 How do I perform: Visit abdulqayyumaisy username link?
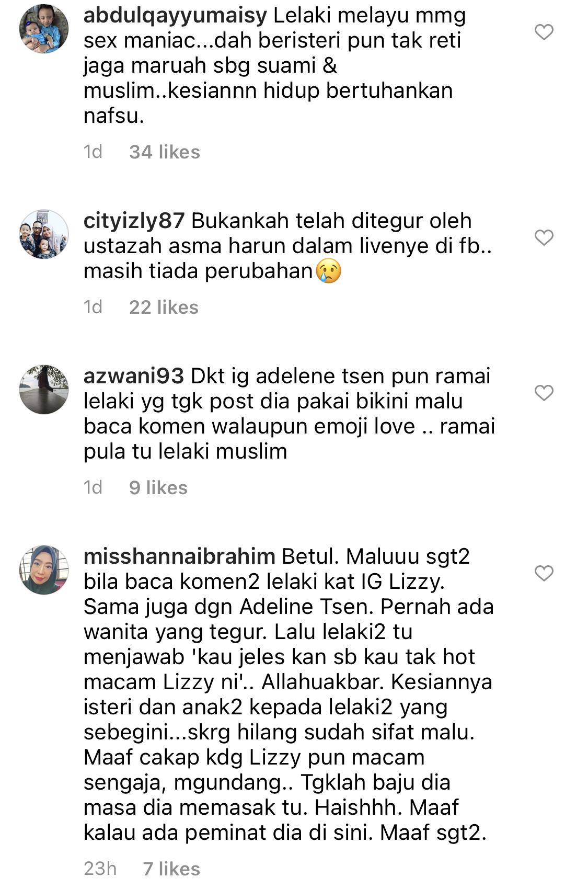tap(175, 16)
